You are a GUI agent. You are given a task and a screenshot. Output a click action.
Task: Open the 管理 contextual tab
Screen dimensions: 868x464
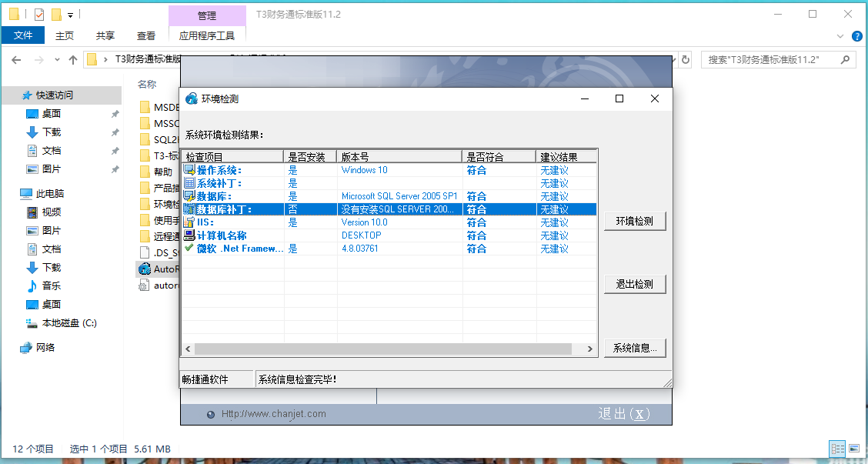(x=207, y=15)
